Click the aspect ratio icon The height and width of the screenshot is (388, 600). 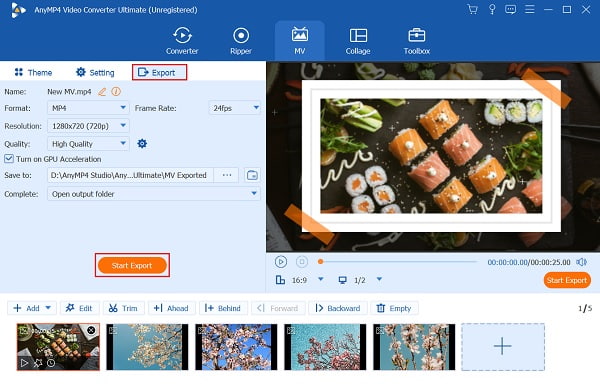click(280, 280)
